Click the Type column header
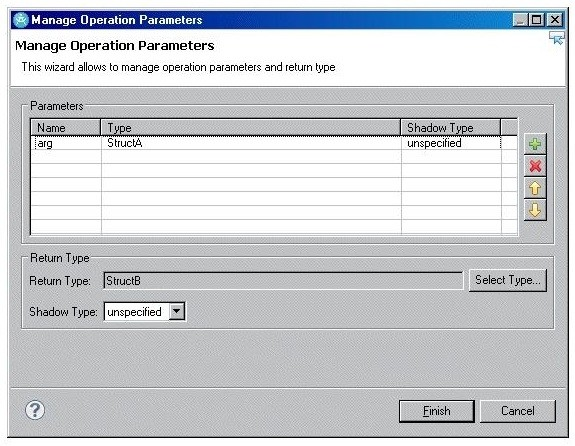Viewport: 575px width, 446px height. (250, 128)
